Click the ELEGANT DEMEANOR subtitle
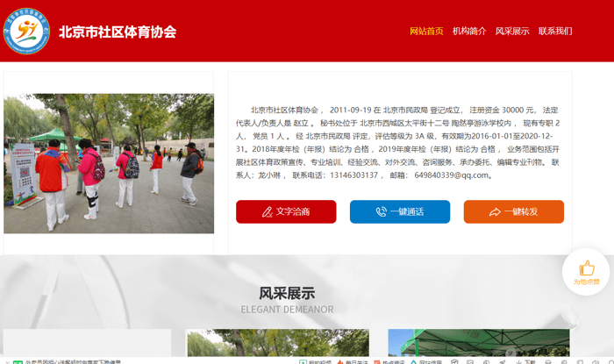Image resolution: width=614 pixels, height=364 pixels. (x=287, y=310)
